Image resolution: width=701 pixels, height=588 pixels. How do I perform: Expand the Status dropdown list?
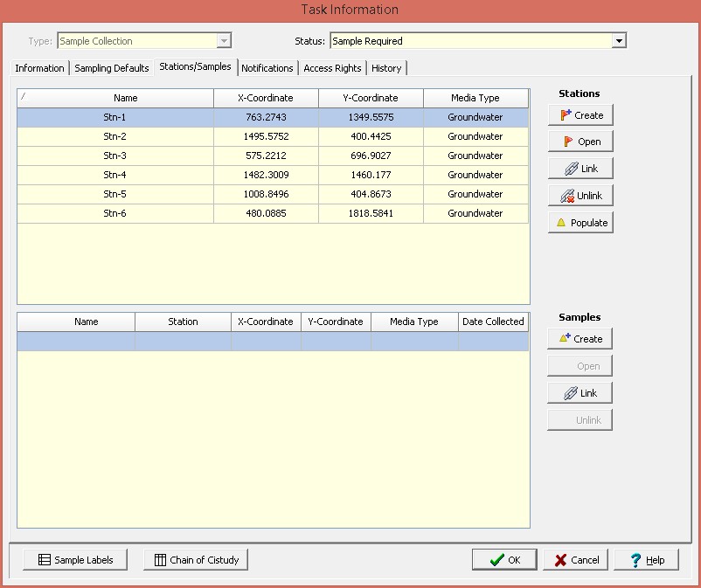pyautogui.click(x=619, y=41)
